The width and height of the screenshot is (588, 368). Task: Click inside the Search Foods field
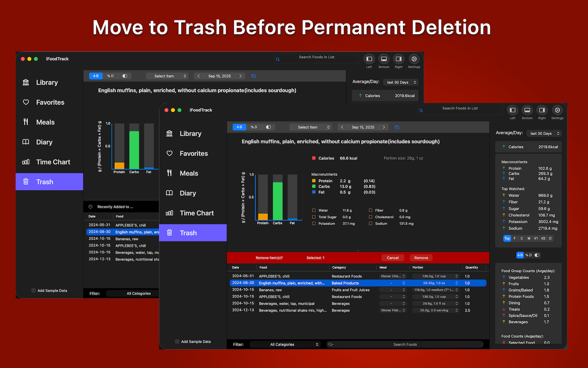pos(405,344)
